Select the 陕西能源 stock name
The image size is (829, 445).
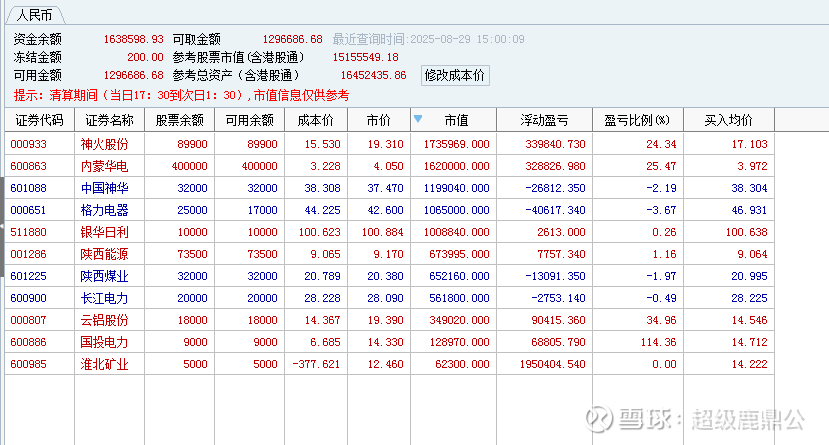[104, 254]
